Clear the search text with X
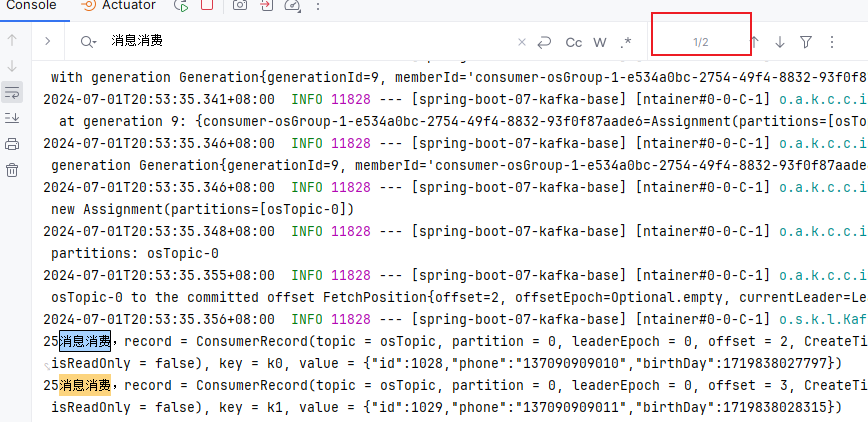The height and width of the screenshot is (422, 868). 521,42
